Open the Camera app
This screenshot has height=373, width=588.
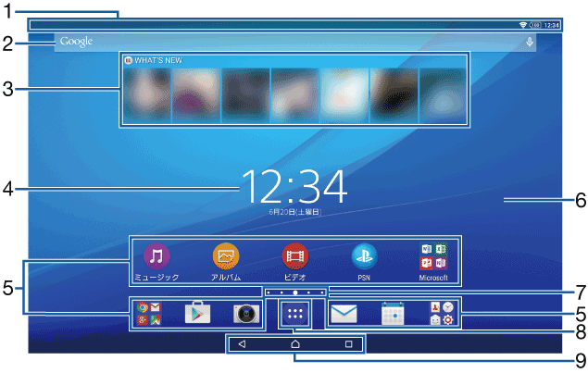(245, 314)
